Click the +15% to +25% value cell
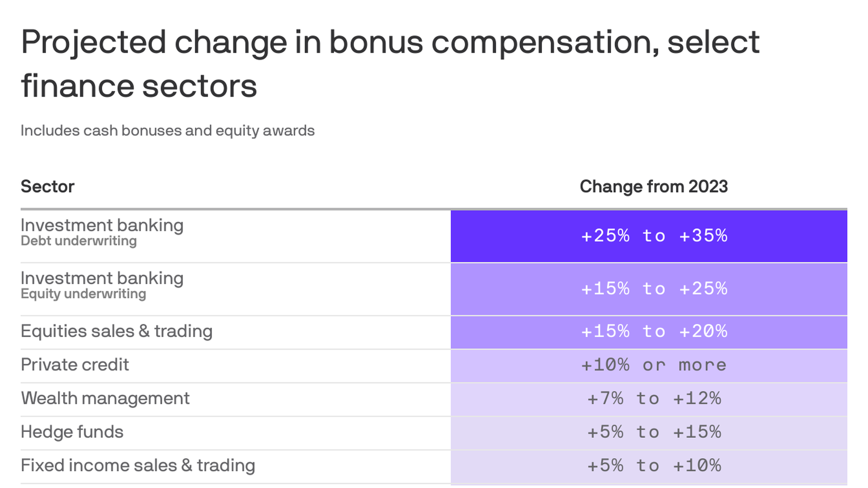868x488 pixels. point(654,289)
